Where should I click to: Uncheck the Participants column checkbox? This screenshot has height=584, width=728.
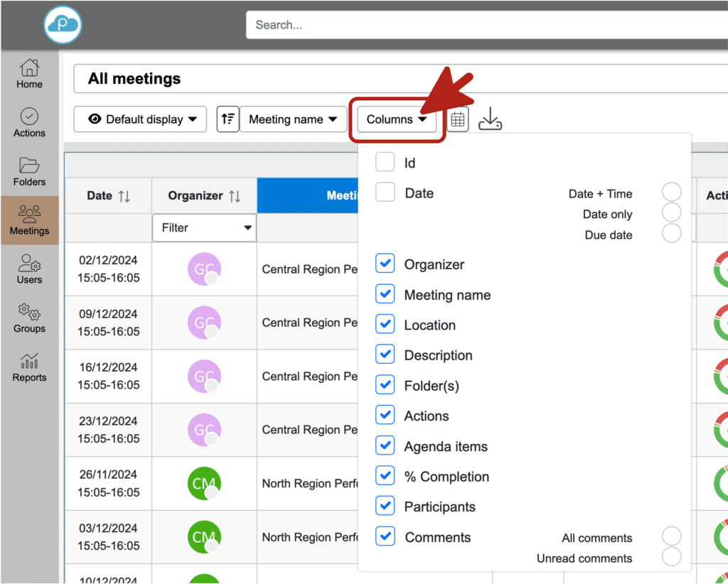[385, 506]
